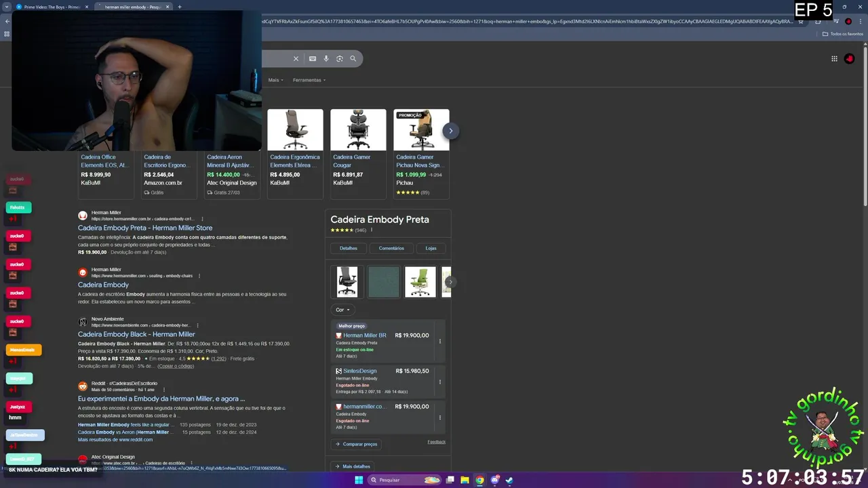
Task: Show next images in Cadeira Embody Preta panel
Action: 450,282
